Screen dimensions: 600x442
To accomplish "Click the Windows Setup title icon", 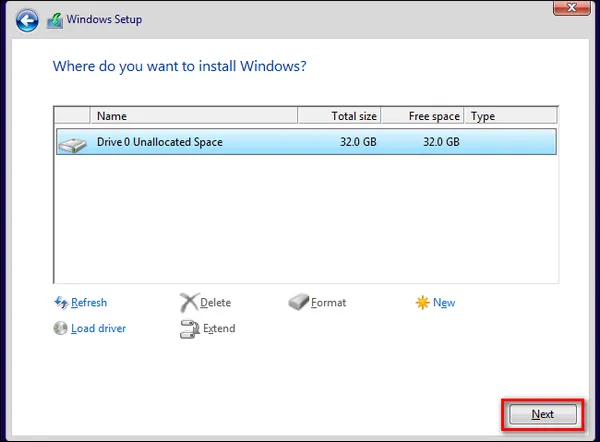I will (54, 19).
